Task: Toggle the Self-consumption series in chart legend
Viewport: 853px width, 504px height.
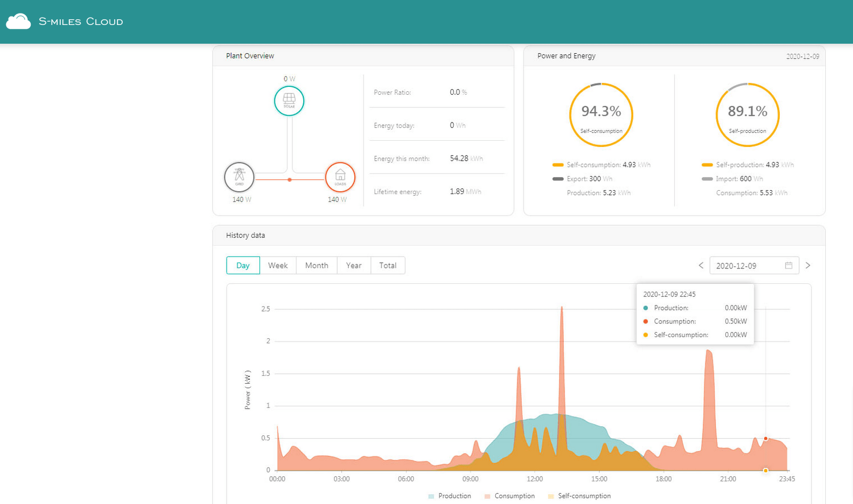Action: [579, 496]
